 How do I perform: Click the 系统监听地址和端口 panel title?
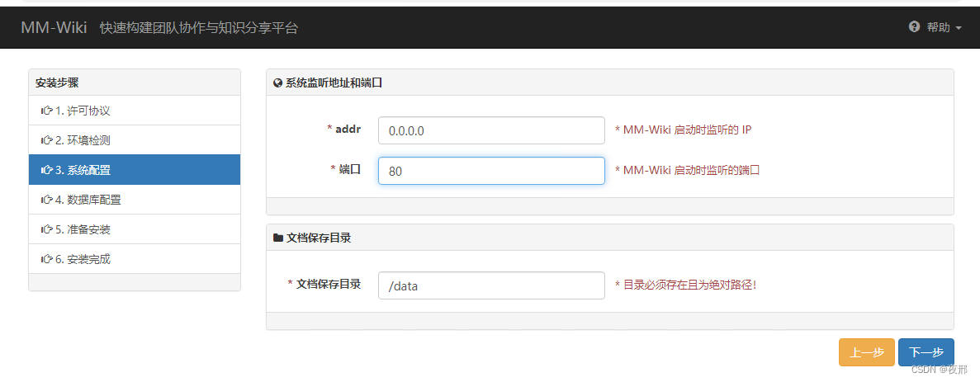334,83
